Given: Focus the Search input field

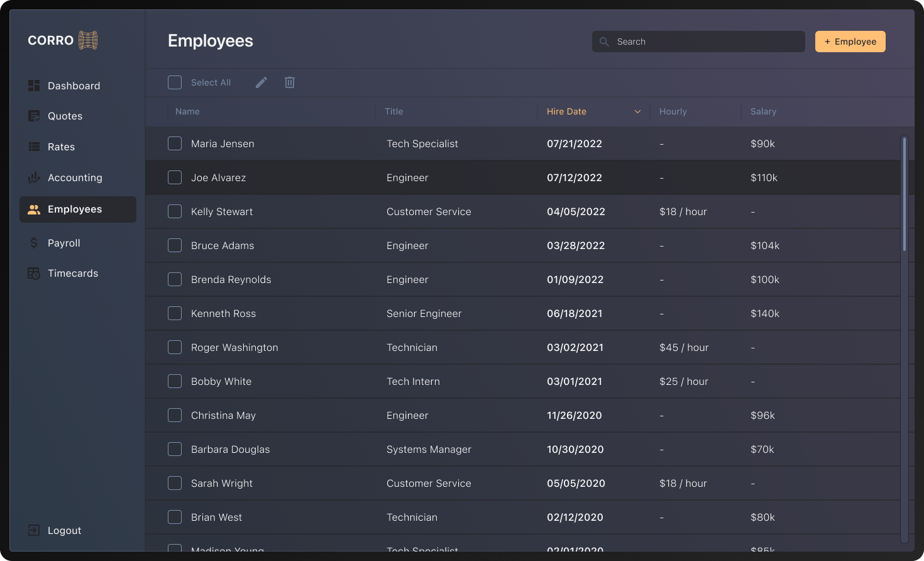Looking at the screenshot, I should click(x=698, y=42).
